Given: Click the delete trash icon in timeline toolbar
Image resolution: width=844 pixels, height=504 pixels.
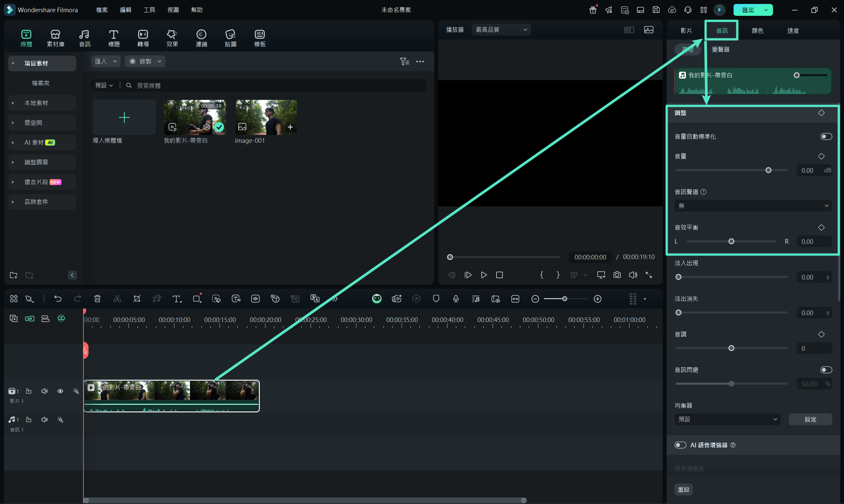Looking at the screenshot, I should pyautogui.click(x=98, y=299).
